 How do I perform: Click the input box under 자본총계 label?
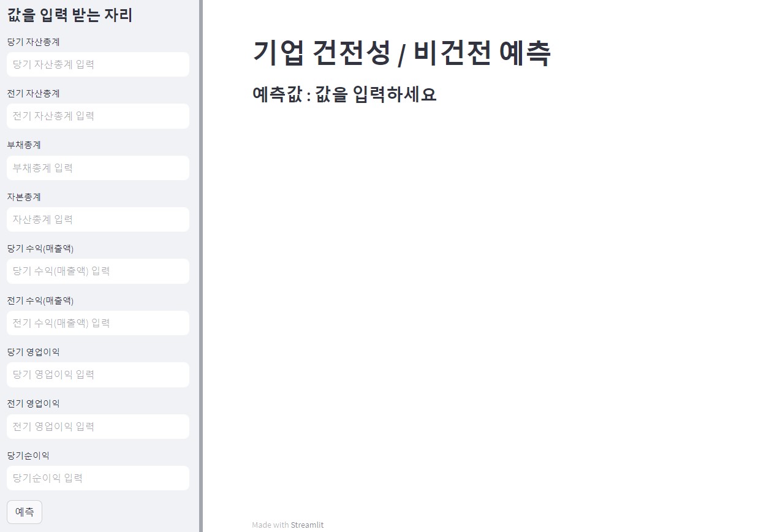pyautogui.click(x=97, y=219)
